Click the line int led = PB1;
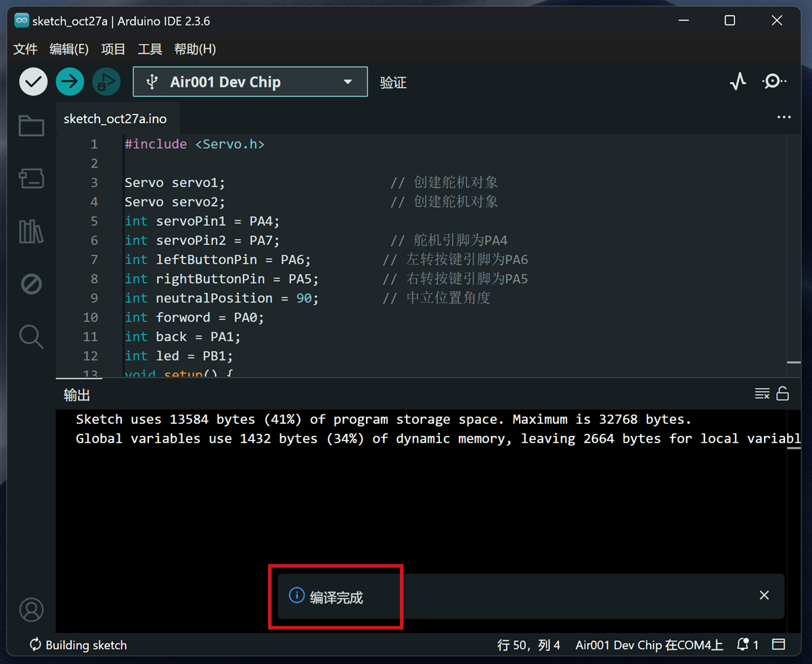The image size is (812, 664). [x=179, y=356]
